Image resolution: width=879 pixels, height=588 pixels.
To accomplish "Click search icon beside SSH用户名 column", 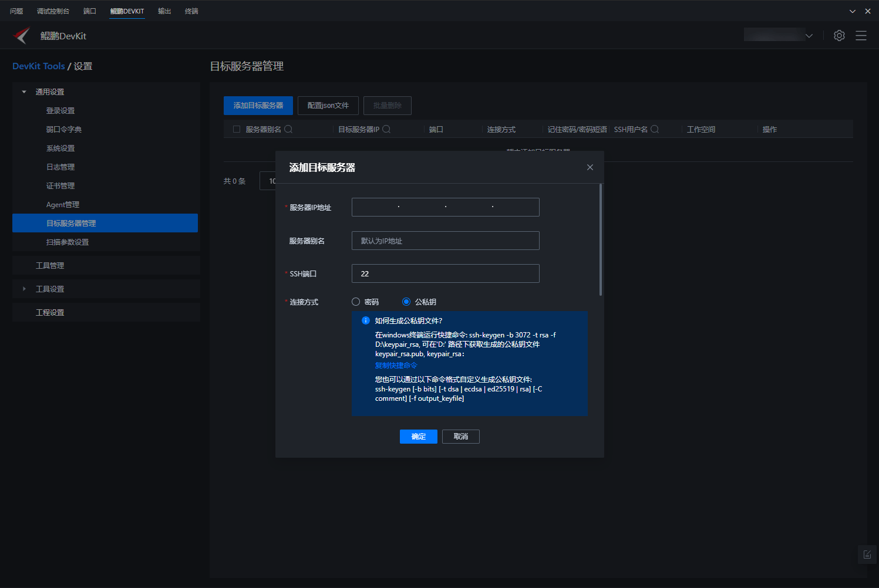I will 655,129.
